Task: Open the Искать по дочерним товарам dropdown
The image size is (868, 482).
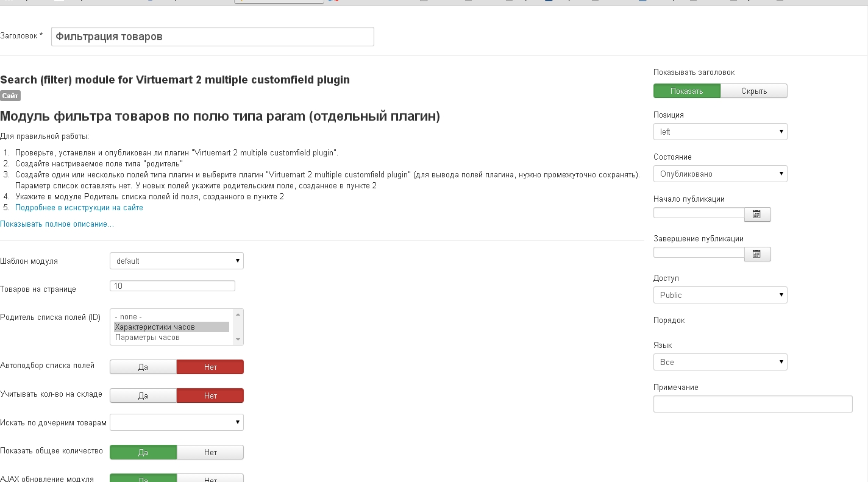Action: point(177,422)
